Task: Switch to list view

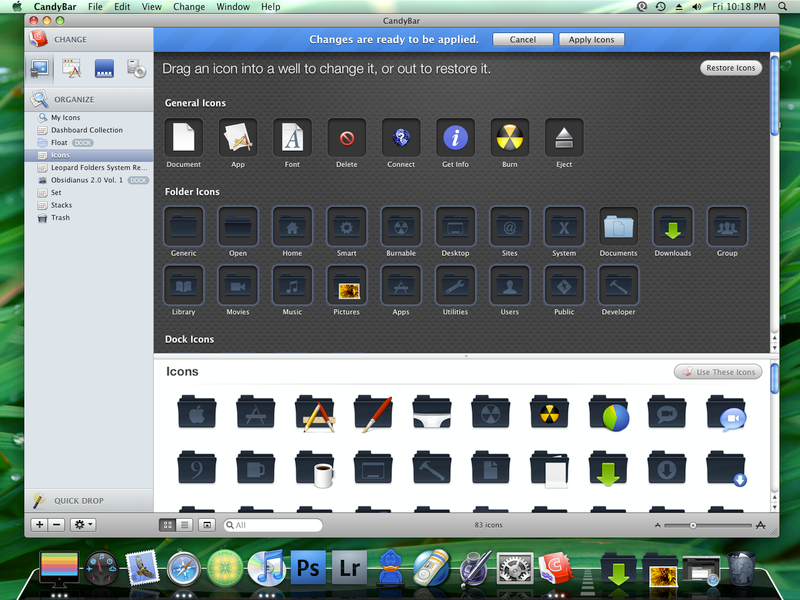Action: coord(185,524)
